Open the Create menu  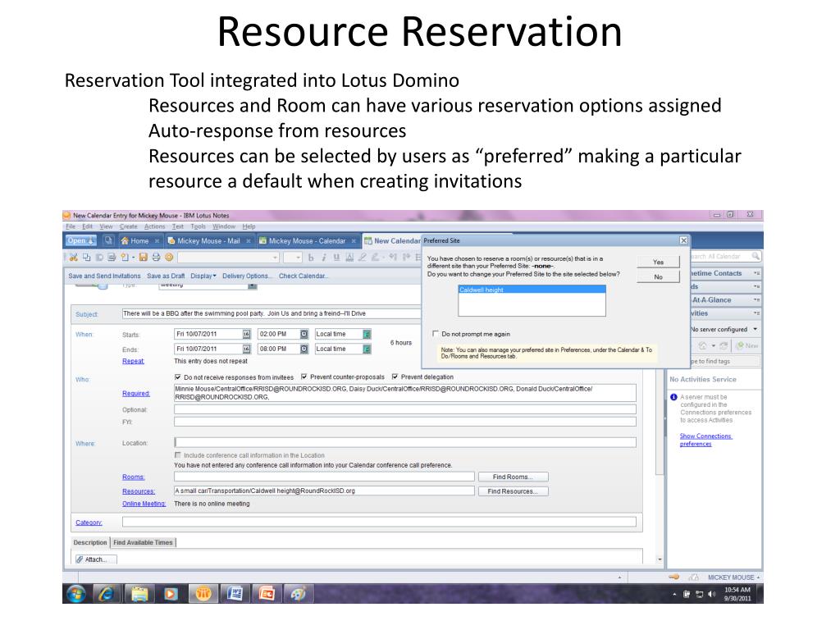click(x=129, y=226)
